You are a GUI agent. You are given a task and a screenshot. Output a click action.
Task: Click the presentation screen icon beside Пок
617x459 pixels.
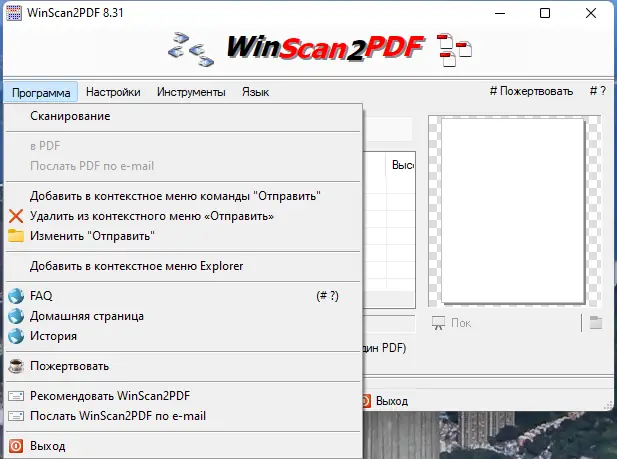(438, 323)
